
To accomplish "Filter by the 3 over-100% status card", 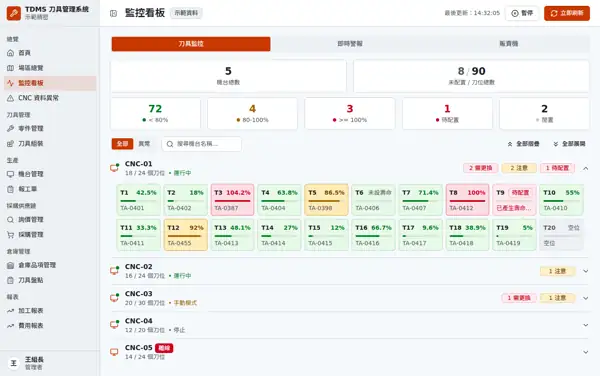I will click(x=350, y=114).
